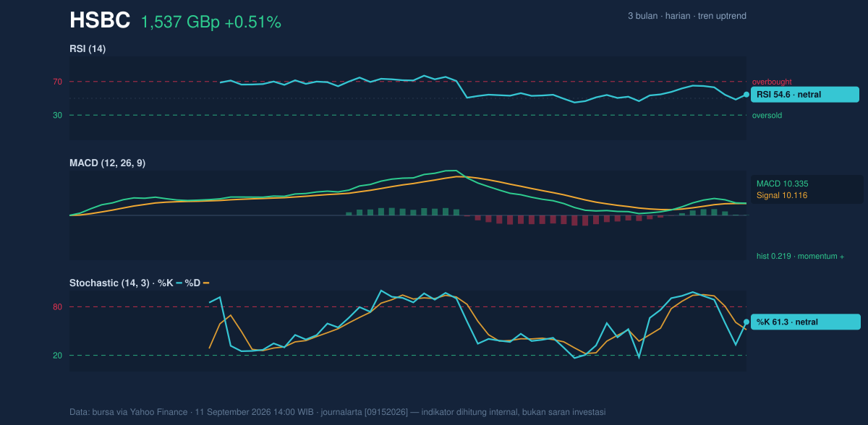Click the 'RSI 54.6 · netral' badge
868x425 pixels.
tap(805, 95)
